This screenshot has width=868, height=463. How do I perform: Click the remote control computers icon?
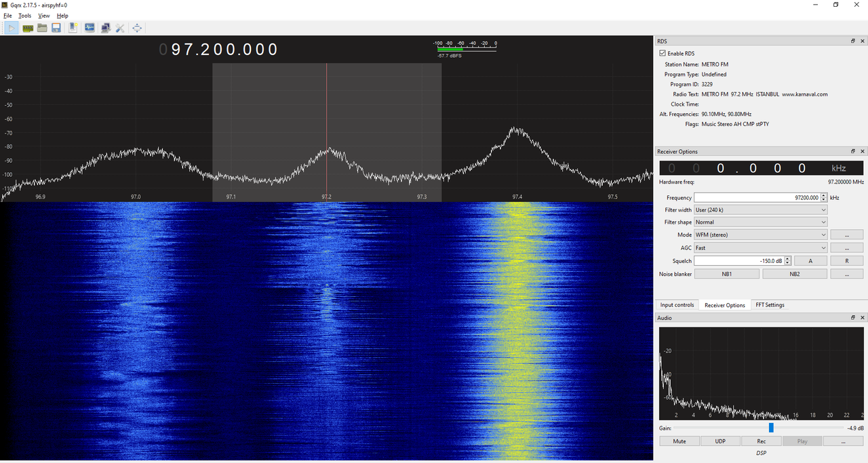(105, 28)
